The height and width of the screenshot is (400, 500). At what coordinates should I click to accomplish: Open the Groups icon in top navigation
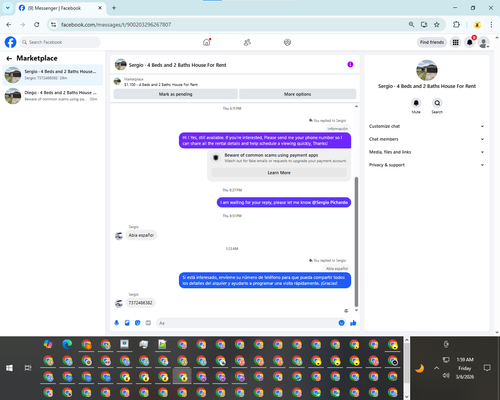[x=287, y=42]
